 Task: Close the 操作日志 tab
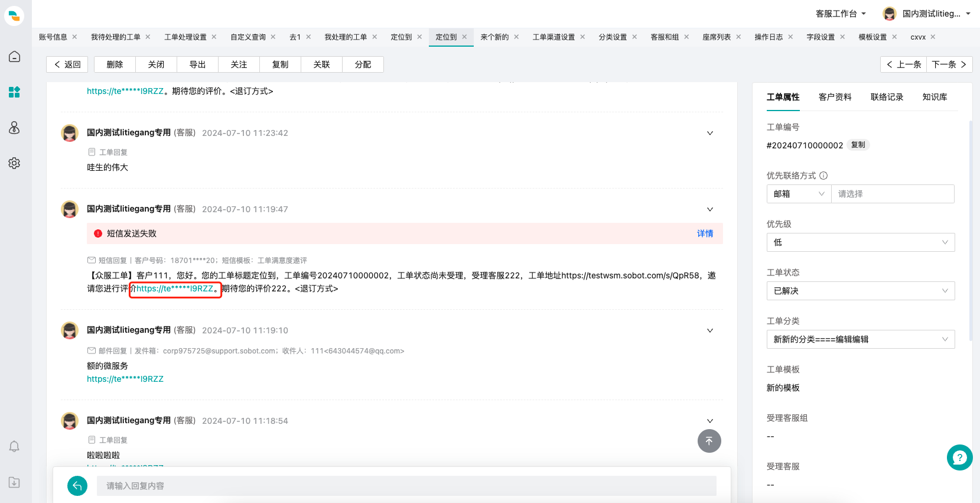tap(790, 37)
